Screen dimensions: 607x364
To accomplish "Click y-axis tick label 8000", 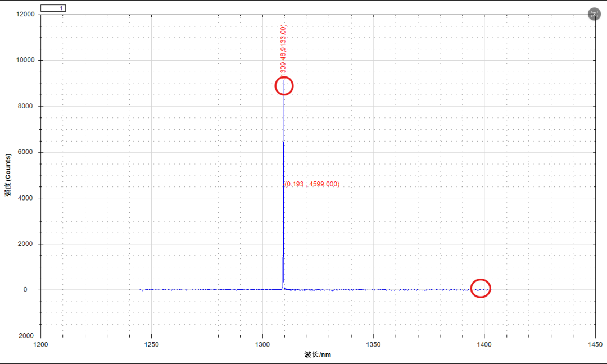I will click(25, 106).
